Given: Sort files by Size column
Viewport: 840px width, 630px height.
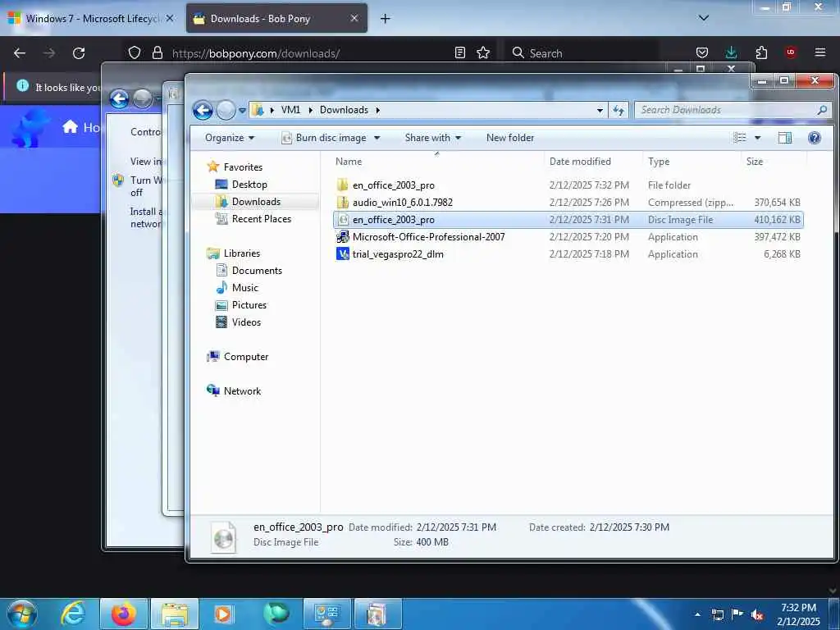Looking at the screenshot, I should pos(774,162).
